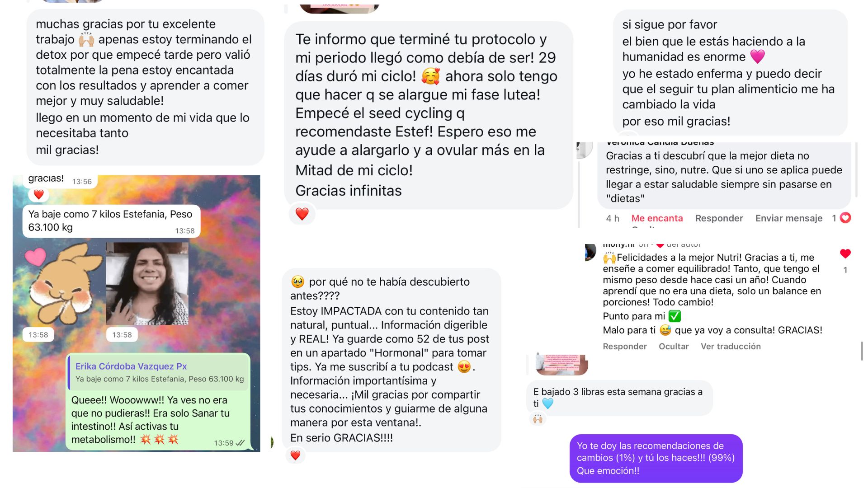Click Responder under the Nutri comment

tap(624, 346)
